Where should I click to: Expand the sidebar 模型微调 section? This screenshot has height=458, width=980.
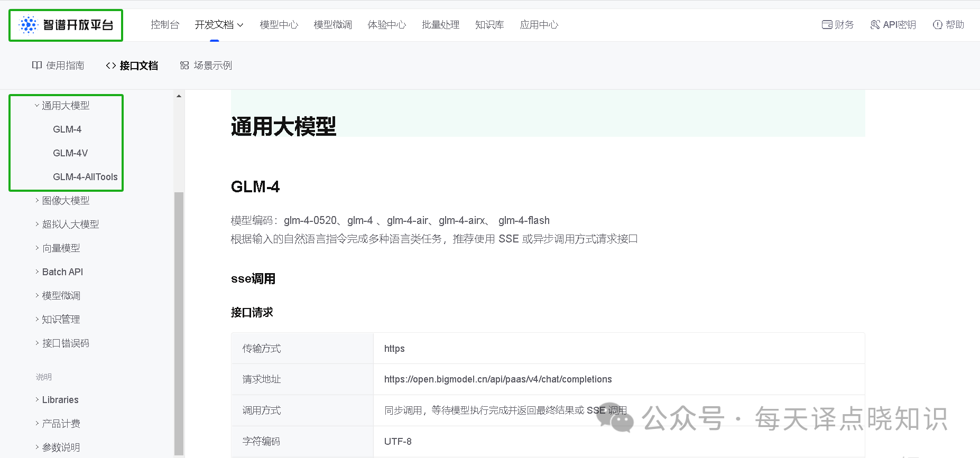37,296
